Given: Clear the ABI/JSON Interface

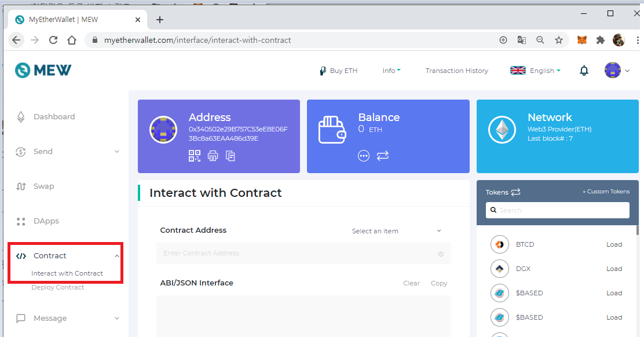Looking at the screenshot, I should pos(412,283).
